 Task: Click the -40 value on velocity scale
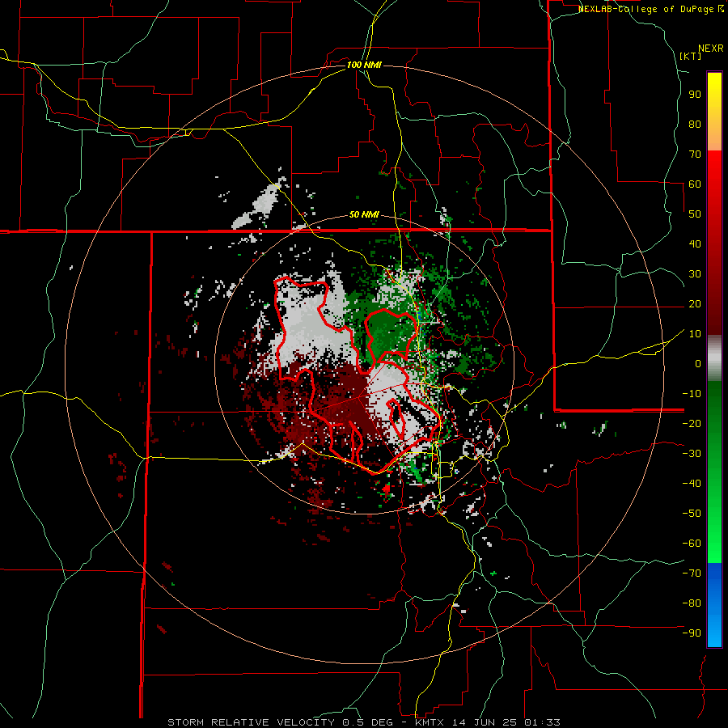click(692, 484)
